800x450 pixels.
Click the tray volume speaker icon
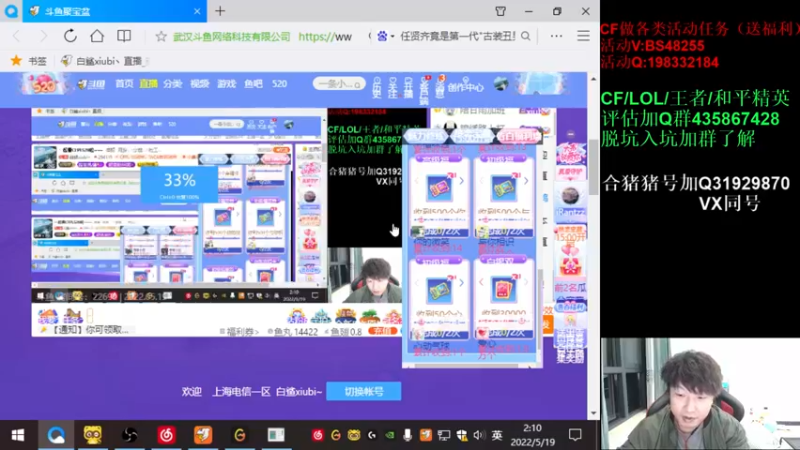pos(478,435)
